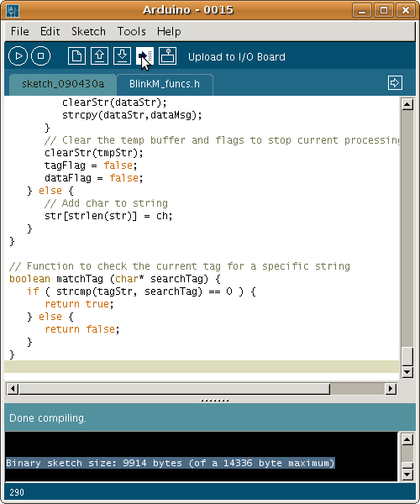Save sketch using the Save icon
Screen dimensions: 420x504
pyautogui.click(x=122, y=56)
